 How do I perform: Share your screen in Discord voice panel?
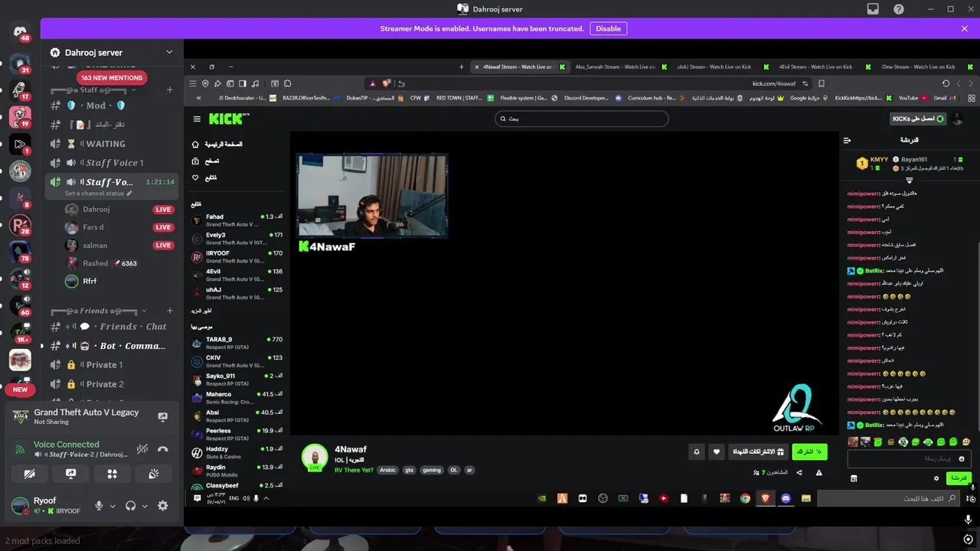[x=71, y=474]
